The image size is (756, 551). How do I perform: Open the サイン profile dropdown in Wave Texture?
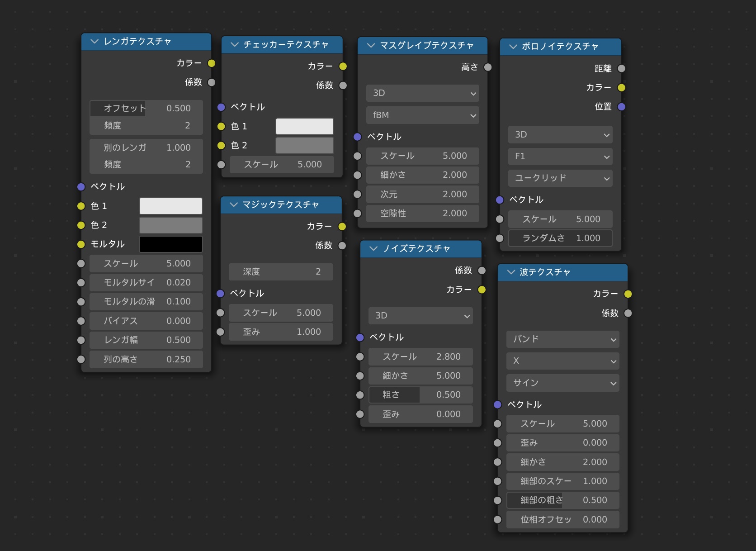pyautogui.click(x=562, y=383)
